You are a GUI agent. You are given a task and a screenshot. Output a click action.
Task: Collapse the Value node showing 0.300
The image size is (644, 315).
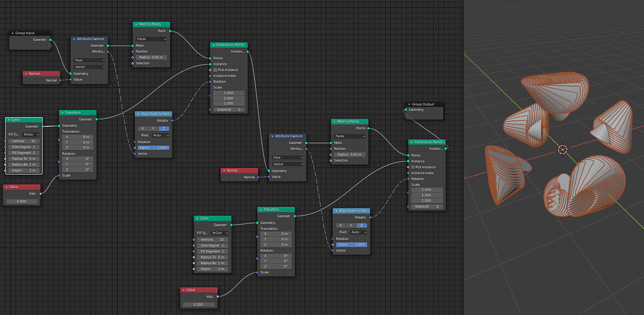click(184, 290)
